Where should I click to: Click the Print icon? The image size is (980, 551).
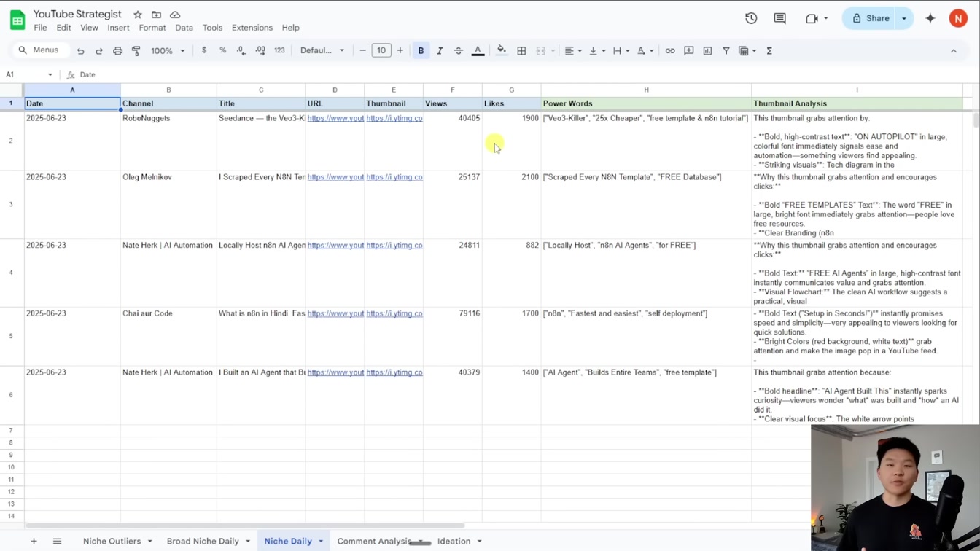click(117, 51)
